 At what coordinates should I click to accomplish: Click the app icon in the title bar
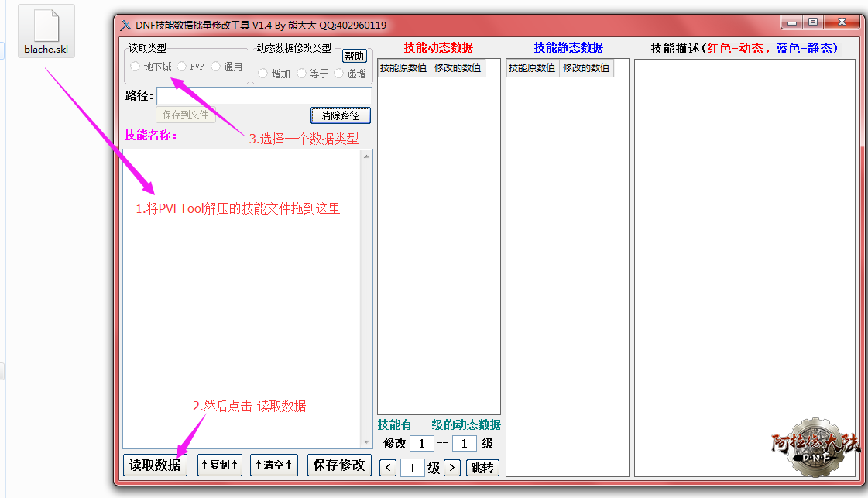(x=125, y=25)
